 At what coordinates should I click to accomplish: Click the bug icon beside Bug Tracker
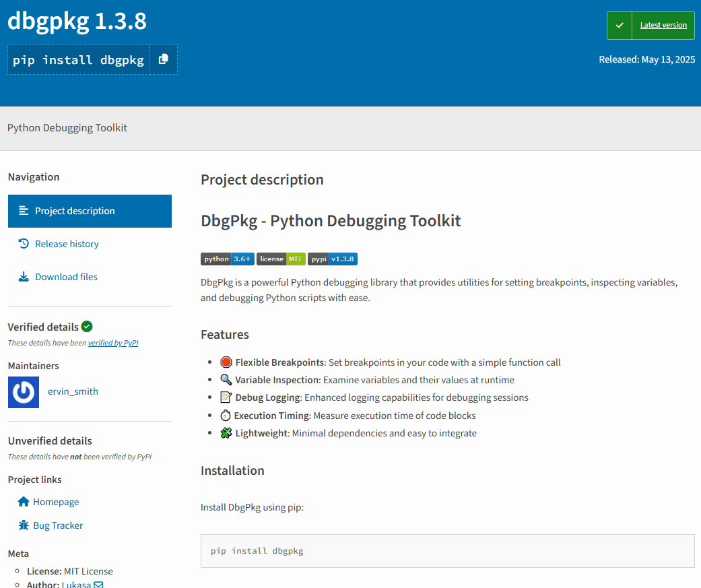click(x=22, y=525)
